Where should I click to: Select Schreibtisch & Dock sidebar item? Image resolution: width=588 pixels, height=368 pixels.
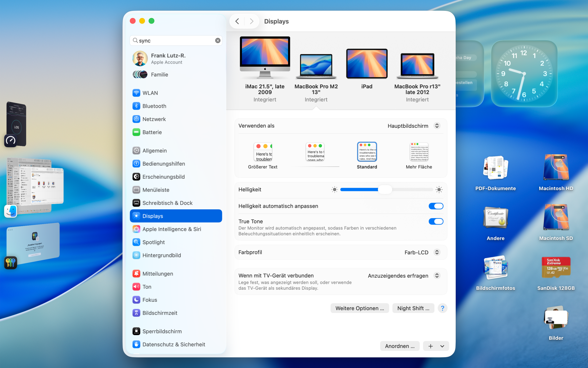167,203
